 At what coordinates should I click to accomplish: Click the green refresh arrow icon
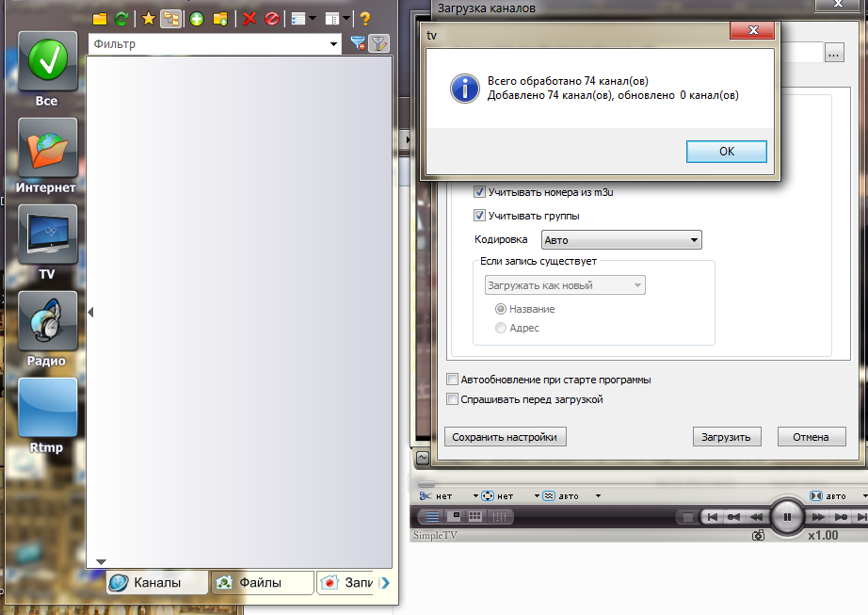(x=121, y=19)
